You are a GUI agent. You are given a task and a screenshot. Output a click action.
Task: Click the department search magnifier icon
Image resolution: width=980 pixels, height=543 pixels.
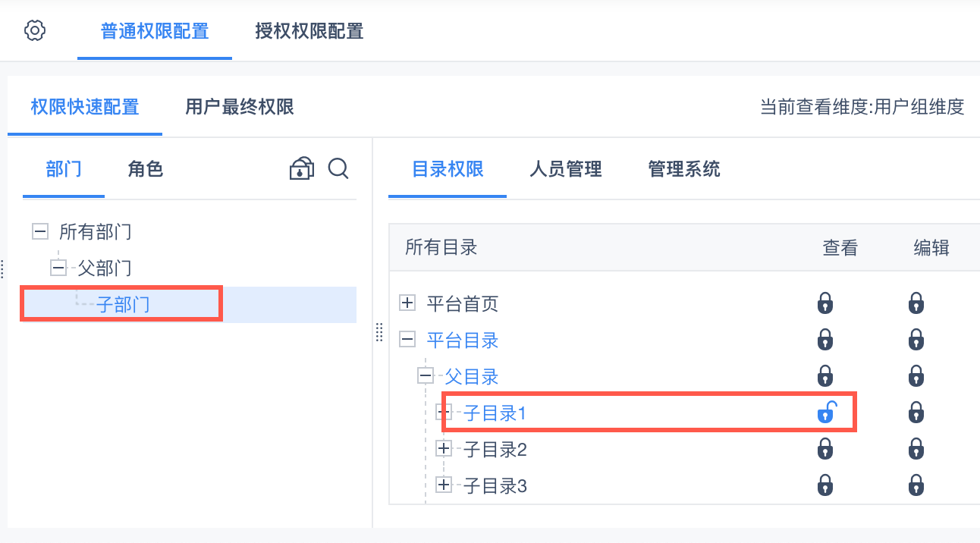[x=338, y=168]
